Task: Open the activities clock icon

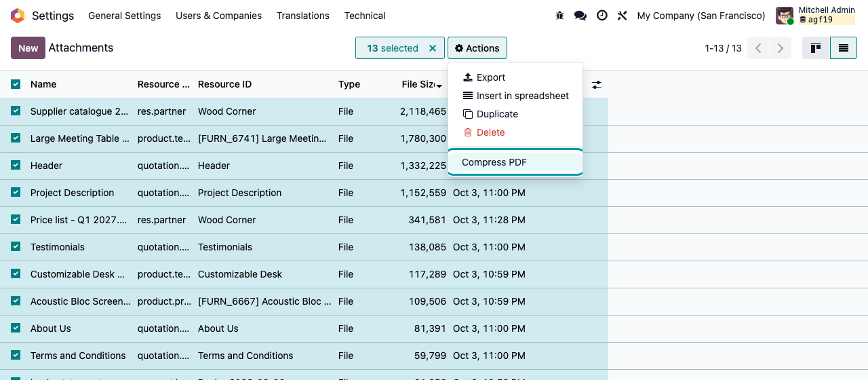Action: point(602,16)
